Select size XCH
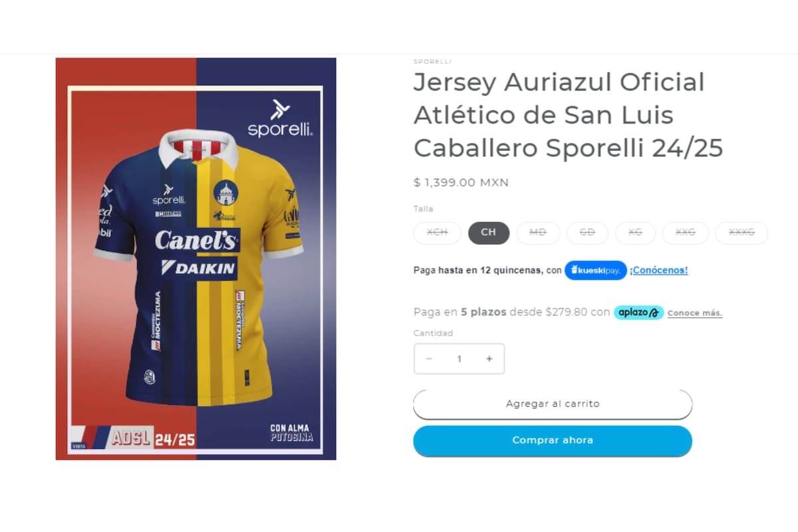The width and height of the screenshot is (798, 532). 437,233
